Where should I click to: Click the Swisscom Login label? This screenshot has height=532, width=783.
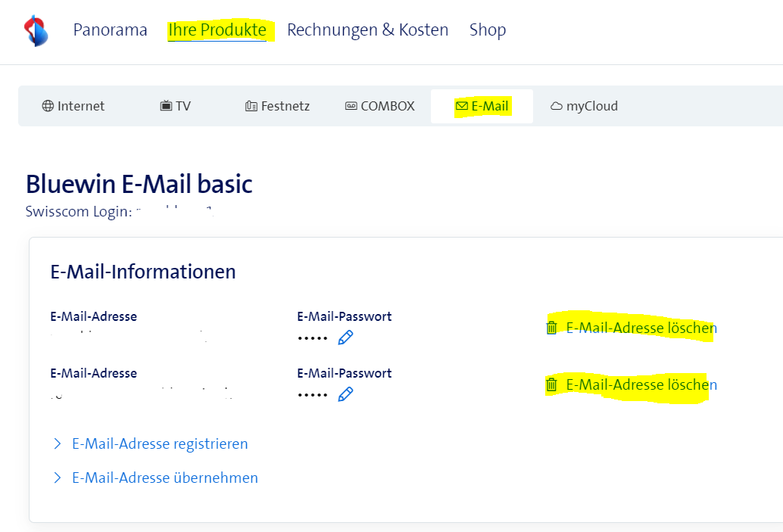coord(79,212)
